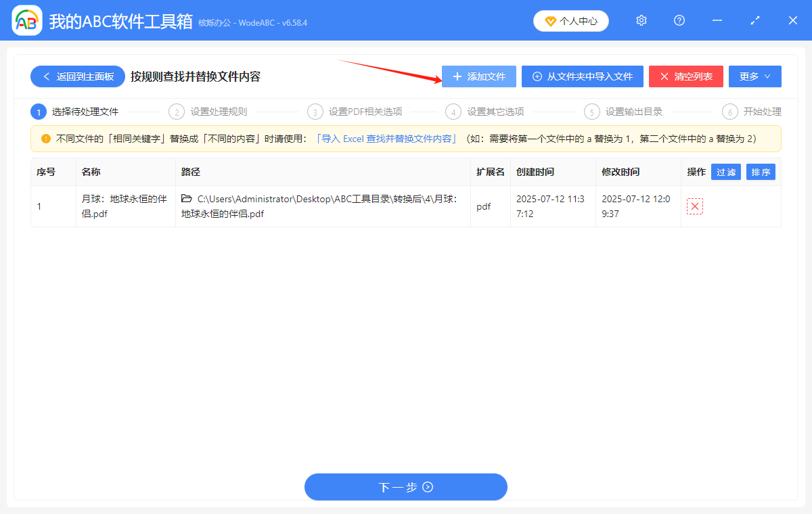The width and height of the screenshot is (812, 514).
Task: Click the help question mark icon
Action: click(x=679, y=20)
